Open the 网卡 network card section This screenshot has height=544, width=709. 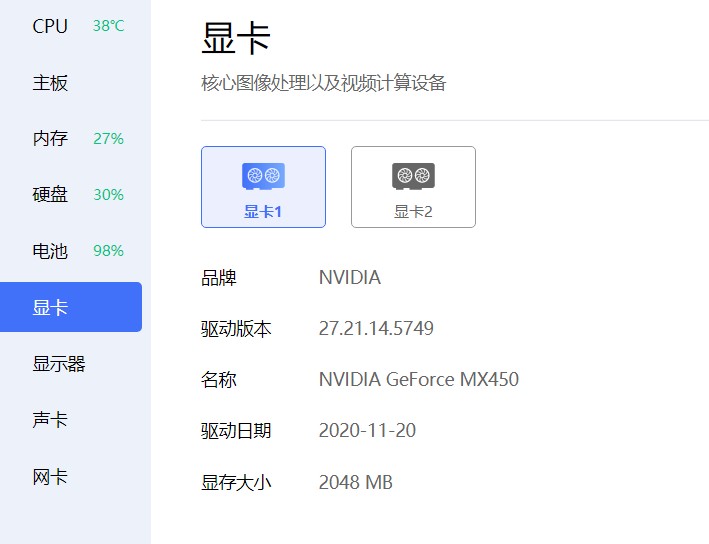coord(50,477)
